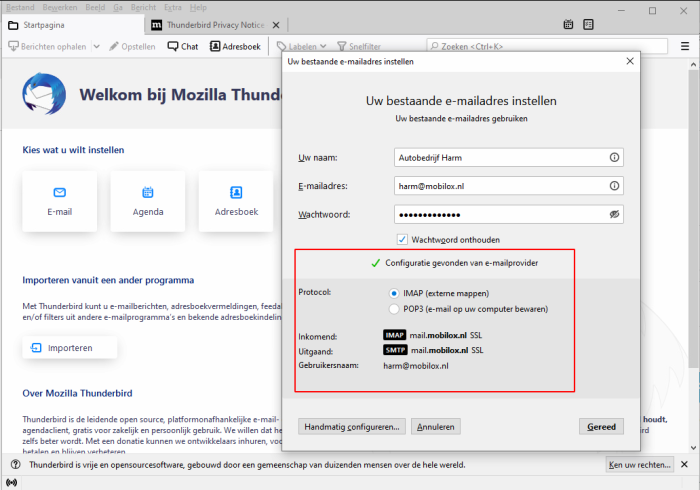Image resolution: width=700 pixels, height=490 pixels.
Task: Click the info icon in Uw naam field
Action: point(614,157)
